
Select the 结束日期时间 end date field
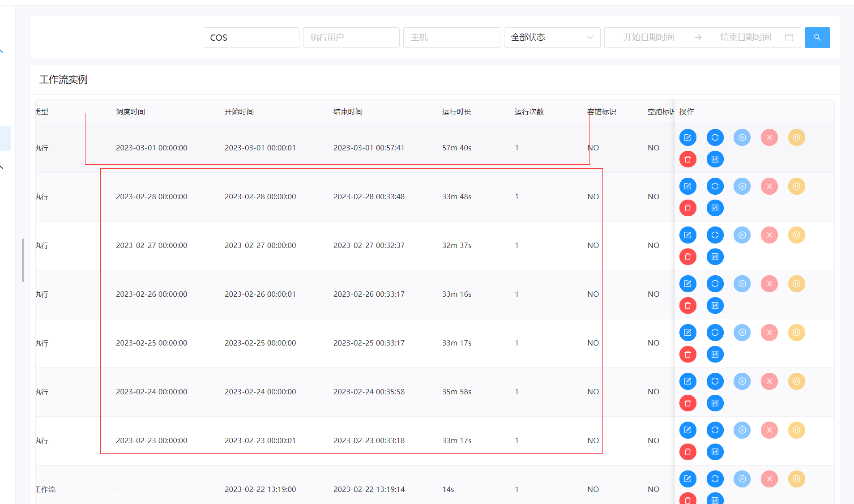pyautogui.click(x=745, y=38)
